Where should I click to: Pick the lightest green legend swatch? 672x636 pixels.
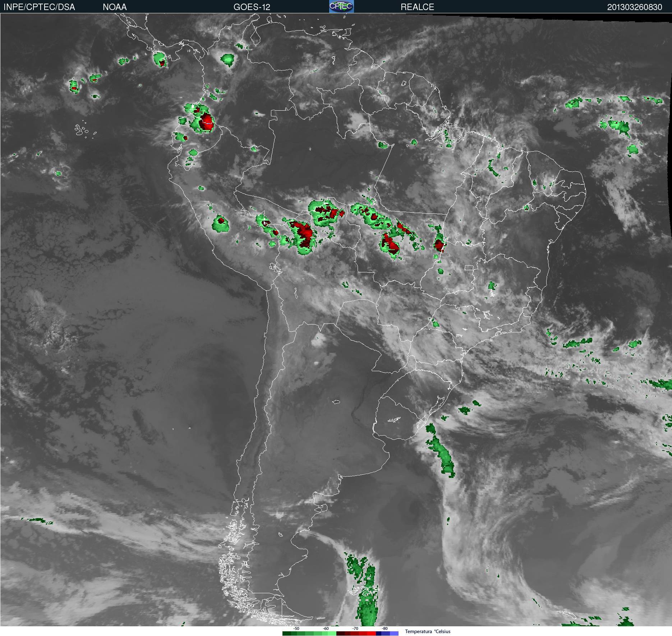point(332,633)
